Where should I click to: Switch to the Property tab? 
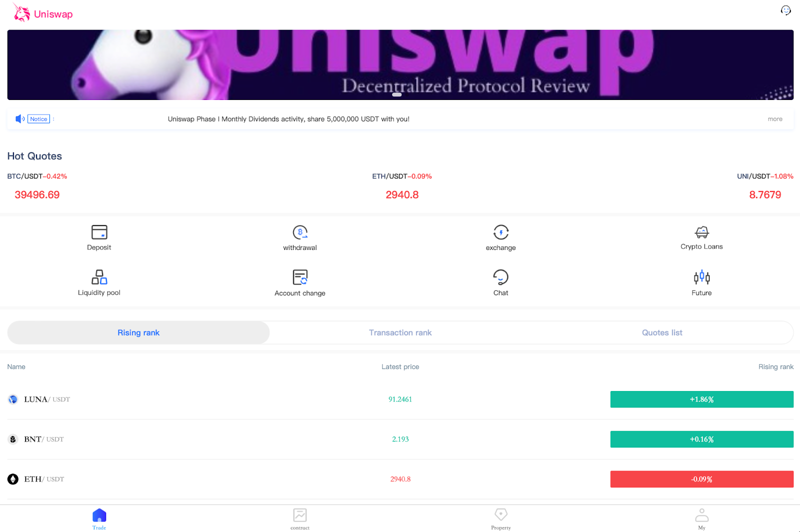pos(501,519)
